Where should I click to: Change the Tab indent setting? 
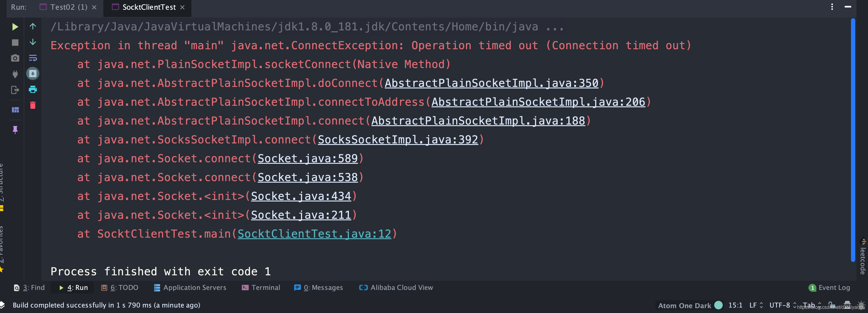coord(812,305)
